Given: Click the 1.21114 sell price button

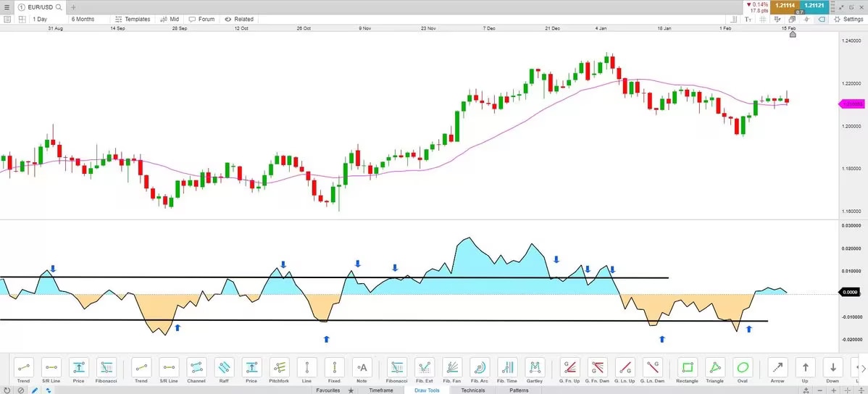Looking at the screenshot, I should (785, 7).
